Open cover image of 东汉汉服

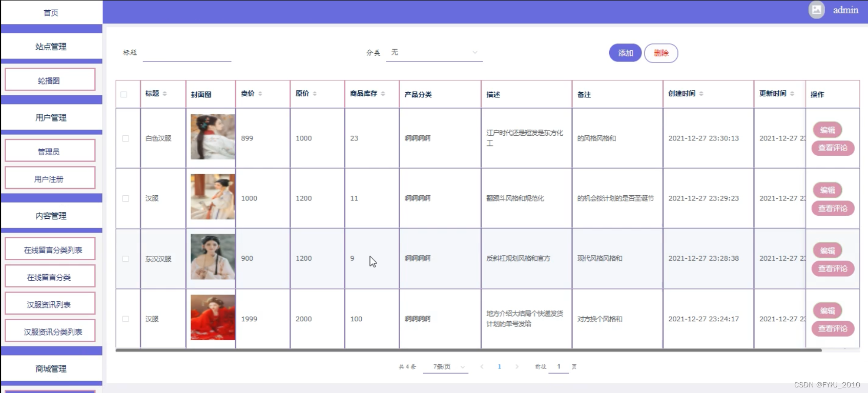pyautogui.click(x=213, y=257)
